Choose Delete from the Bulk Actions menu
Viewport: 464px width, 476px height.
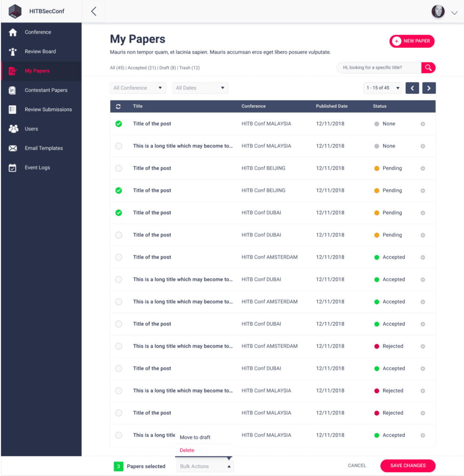(x=187, y=450)
